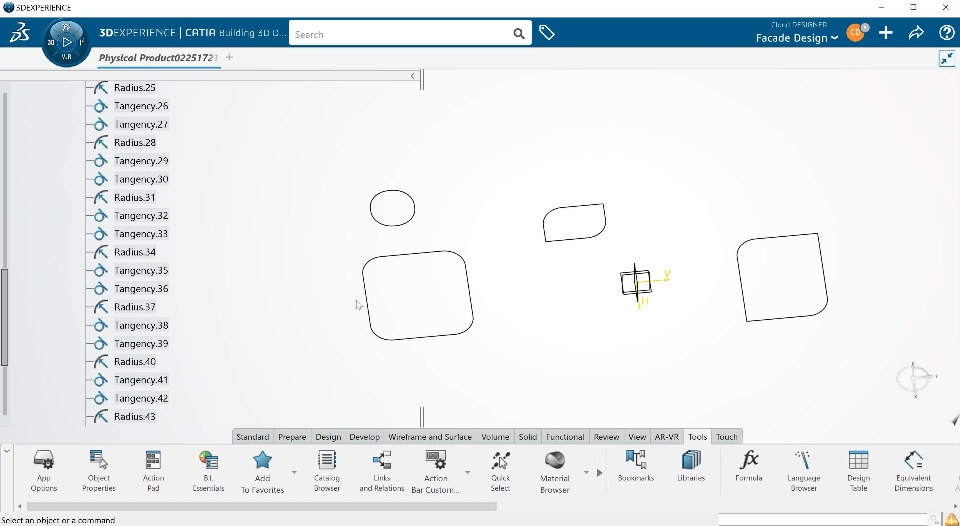Open the Language Browser
960x526 pixels.
tap(803, 470)
